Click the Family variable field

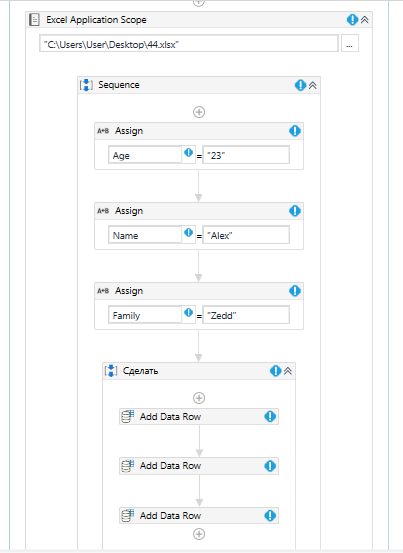[x=145, y=315]
